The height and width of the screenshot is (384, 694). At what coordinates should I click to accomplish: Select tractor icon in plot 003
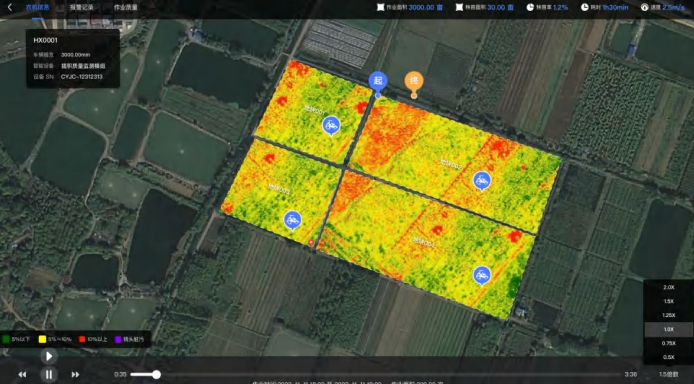pyautogui.click(x=293, y=220)
